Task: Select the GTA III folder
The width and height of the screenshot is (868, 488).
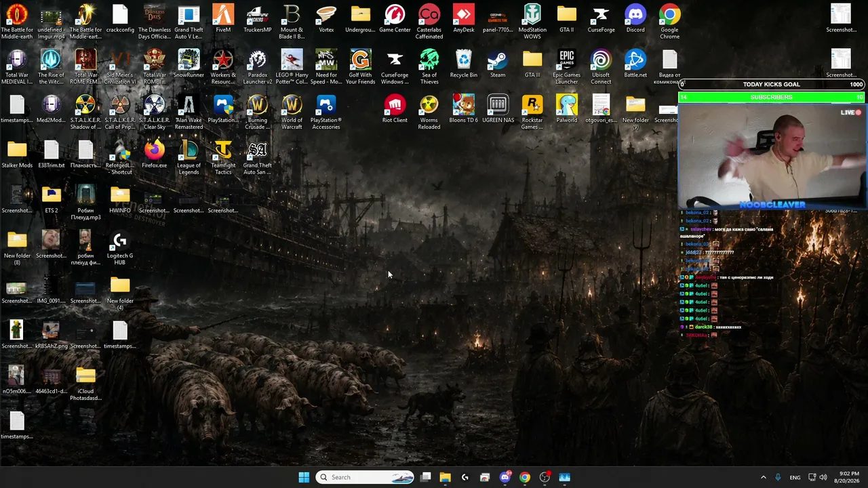Action: pyautogui.click(x=532, y=64)
